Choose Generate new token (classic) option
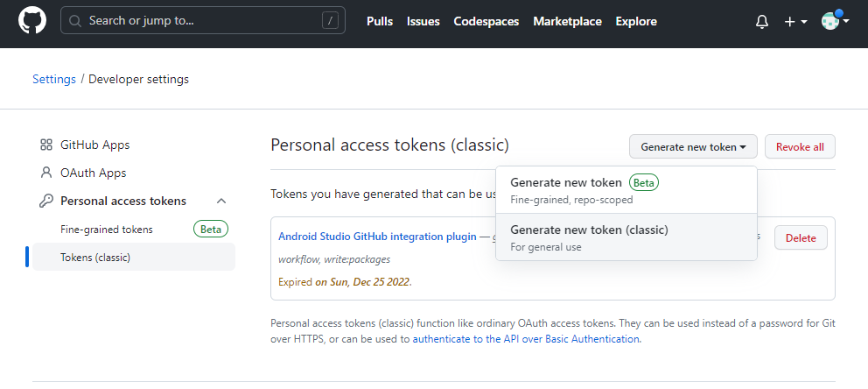Image resolution: width=868 pixels, height=389 pixels. [626, 237]
